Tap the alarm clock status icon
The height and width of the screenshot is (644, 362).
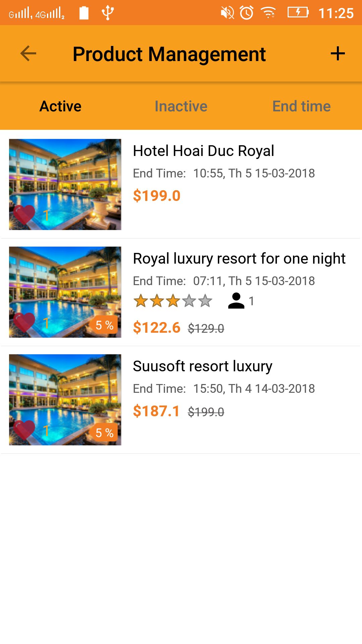(x=247, y=13)
